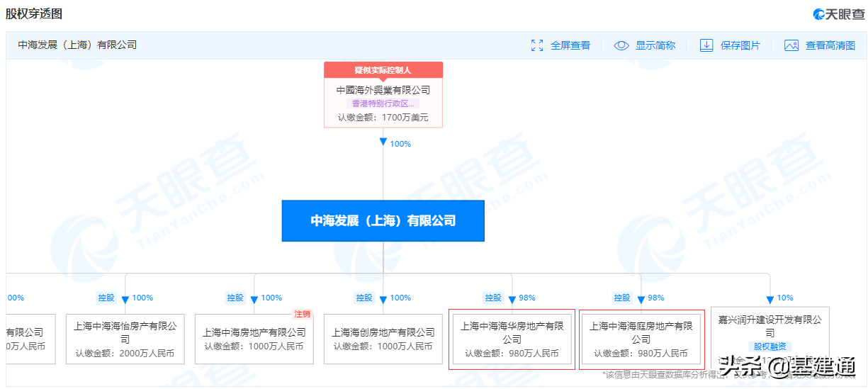Viewport: 868px width, 389px height.
Task: Click 认缴金额 under 上海中海海庭房地产
Action: coord(641,353)
